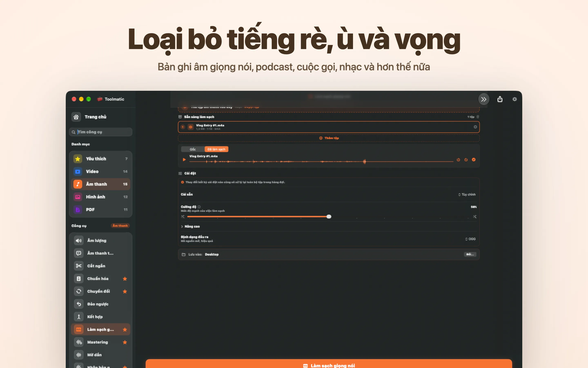The height and width of the screenshot is (368, 588).
Task: Click the Đổi... save location button
Action: [x=470, y=254]
